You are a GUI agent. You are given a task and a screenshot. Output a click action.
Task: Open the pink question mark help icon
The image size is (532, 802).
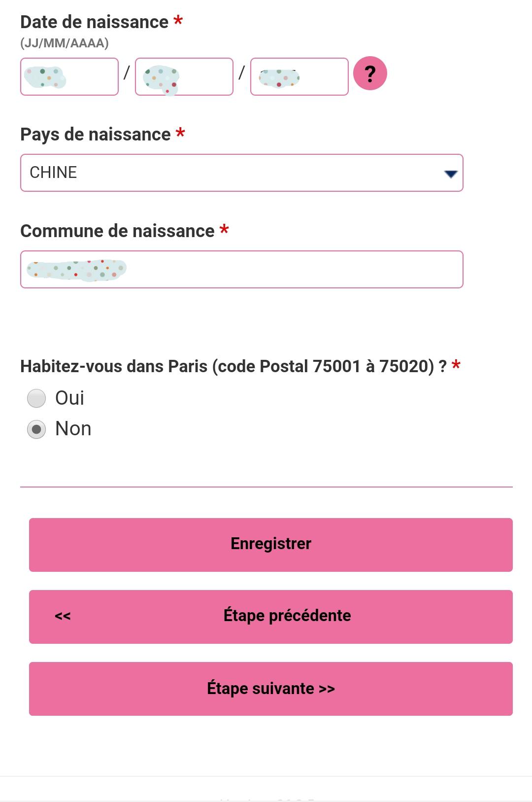click(370, 73)
